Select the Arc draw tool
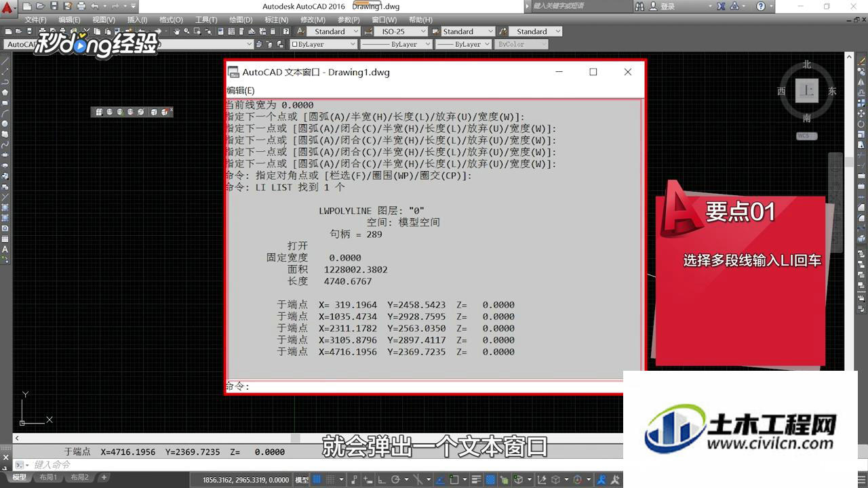 5,113
